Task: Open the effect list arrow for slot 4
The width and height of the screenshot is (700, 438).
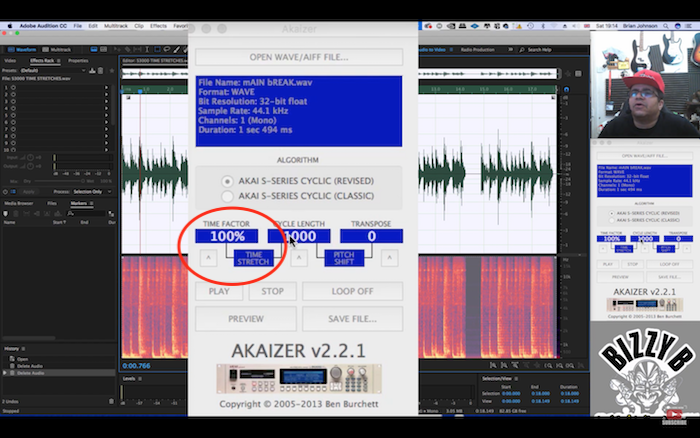Action: tap(106, 108)
